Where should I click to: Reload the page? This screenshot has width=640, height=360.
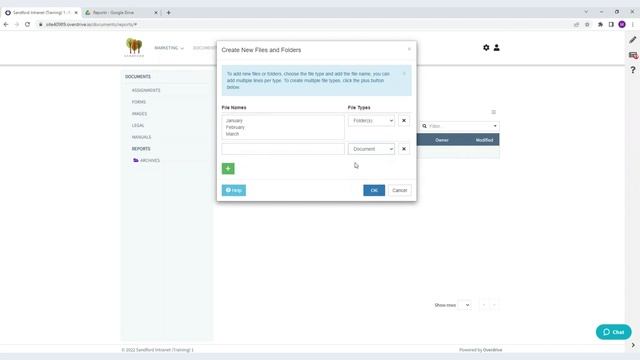coord(27,24)
